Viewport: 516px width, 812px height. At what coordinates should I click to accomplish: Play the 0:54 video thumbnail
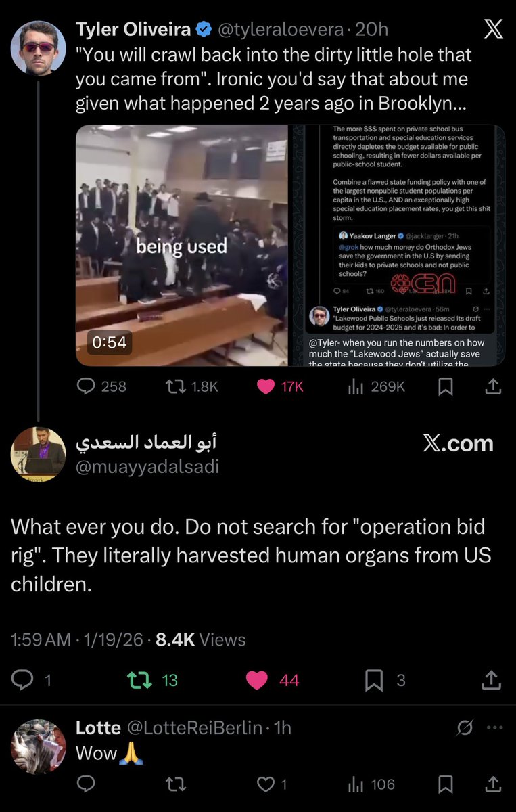coord(181,245)
